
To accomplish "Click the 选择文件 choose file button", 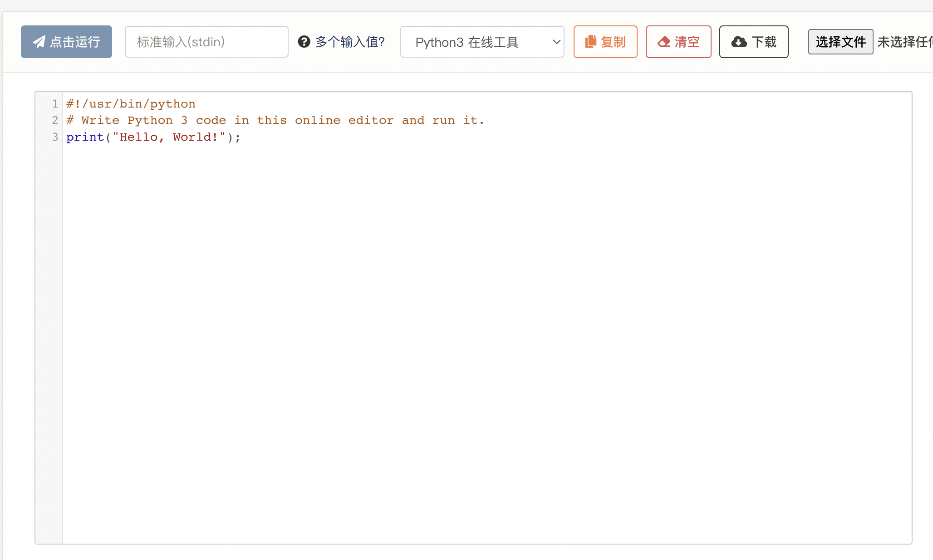I will point(840,42).
